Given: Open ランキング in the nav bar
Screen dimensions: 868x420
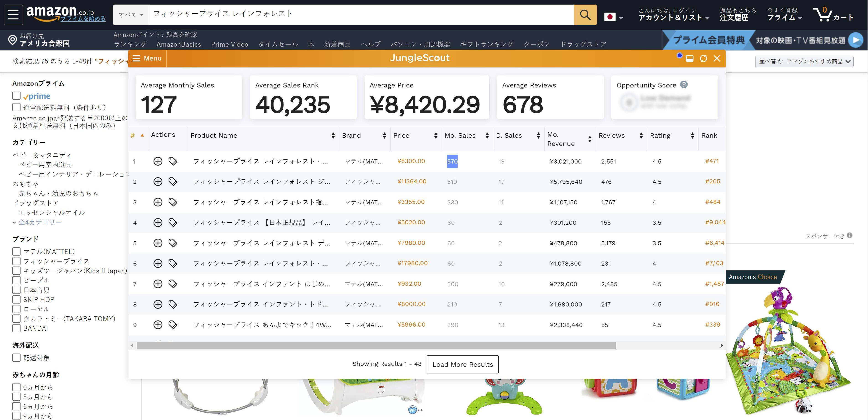Looking at the screenshot, I should (x=130, y=44).
